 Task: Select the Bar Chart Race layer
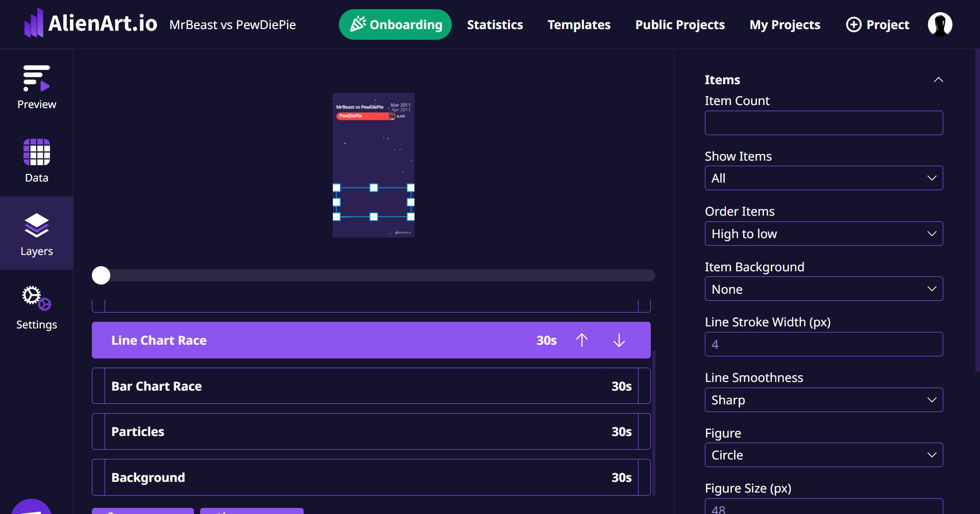[x=371, y=386]
